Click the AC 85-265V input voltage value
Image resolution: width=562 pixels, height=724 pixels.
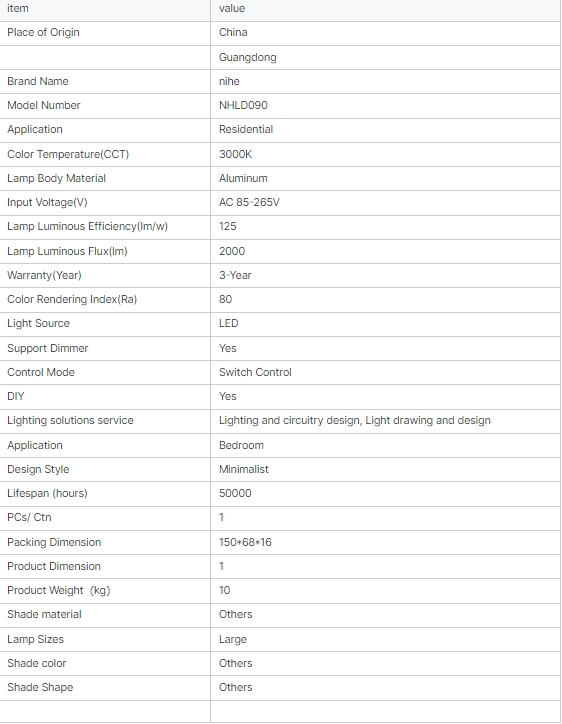coord(249,203)
